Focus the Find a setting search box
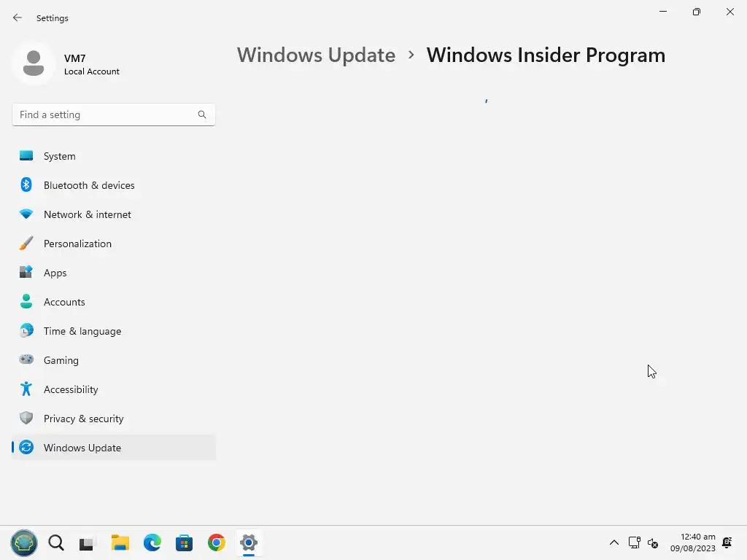747x560 pixels. pos(113,114)
